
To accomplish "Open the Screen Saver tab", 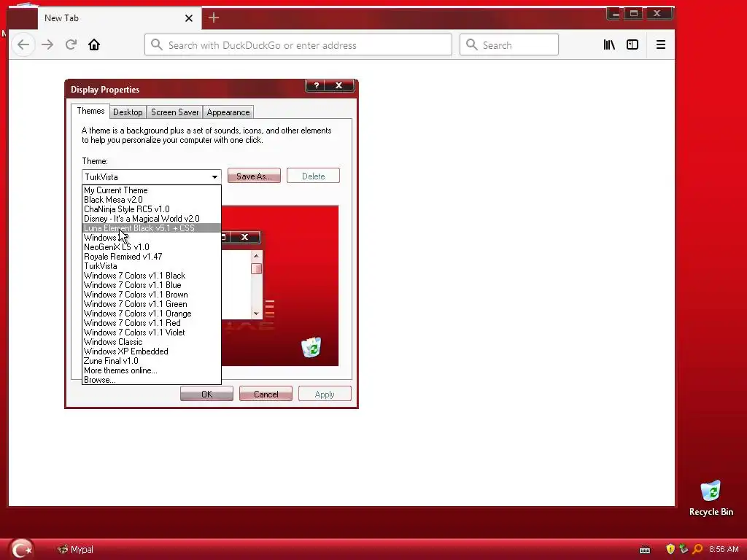I will click(175, 112).
